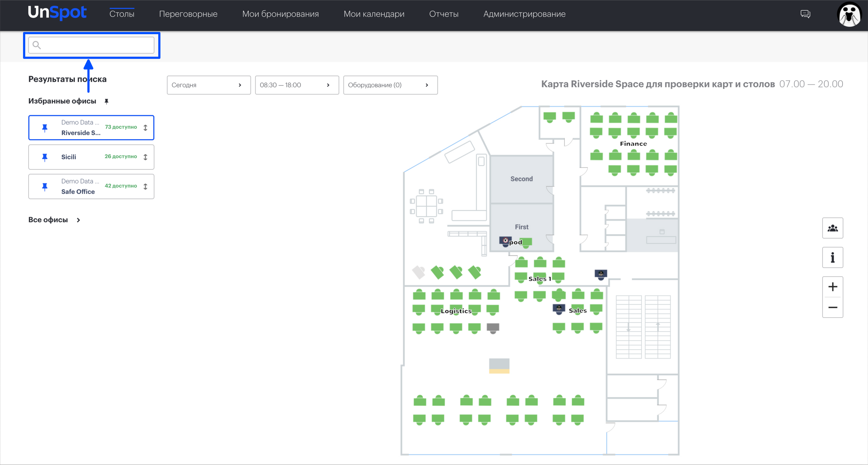This screenshot has width=868, height=465.
Task: Unpin the Sicili office
Action: pos(45,157)
